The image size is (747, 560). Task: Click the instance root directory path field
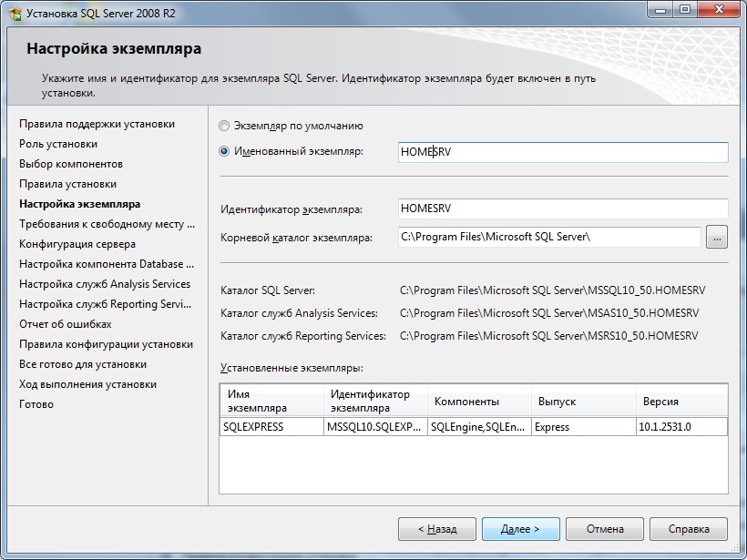[549, 237]
